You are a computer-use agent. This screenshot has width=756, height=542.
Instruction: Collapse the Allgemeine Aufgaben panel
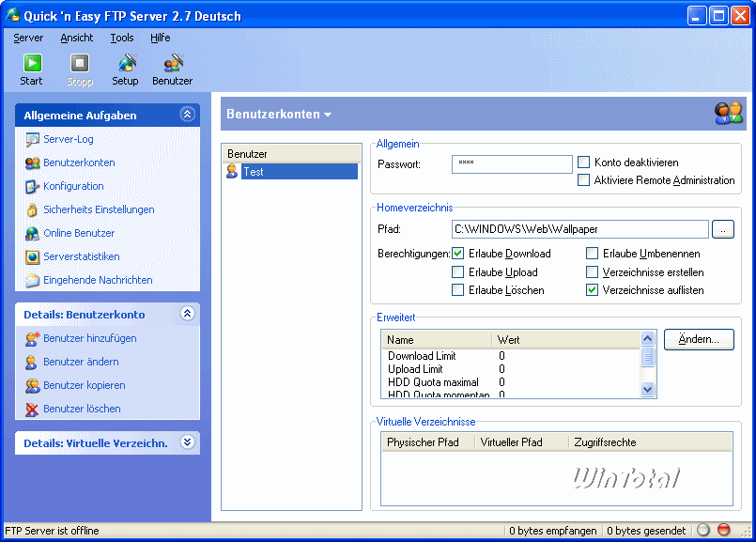(187, 115)
